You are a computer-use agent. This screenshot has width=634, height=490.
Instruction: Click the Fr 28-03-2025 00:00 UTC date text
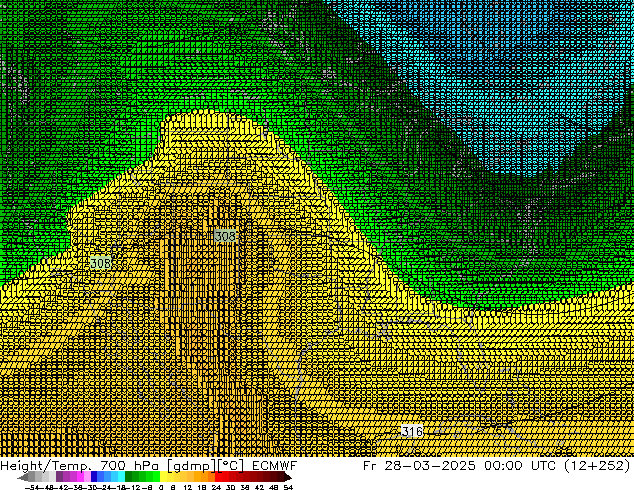pyautogui.click(x=461, y=465)
